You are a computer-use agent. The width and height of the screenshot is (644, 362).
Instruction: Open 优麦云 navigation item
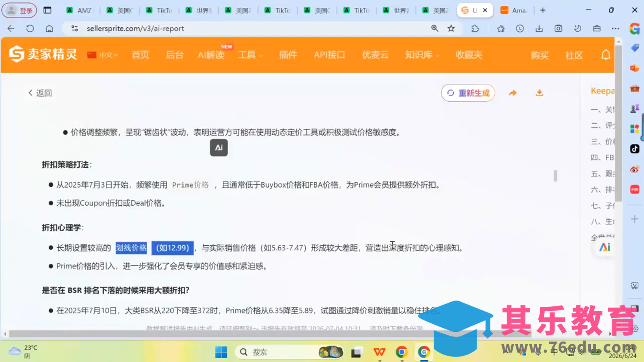[375, 55]
